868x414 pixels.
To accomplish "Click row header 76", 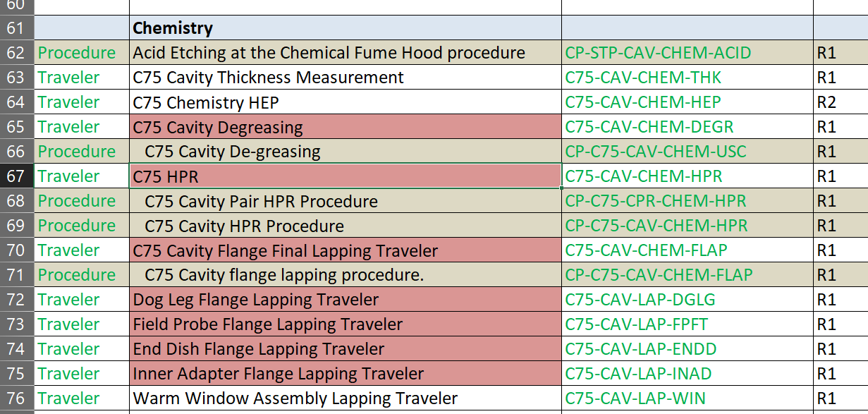I will coord(16,398).
